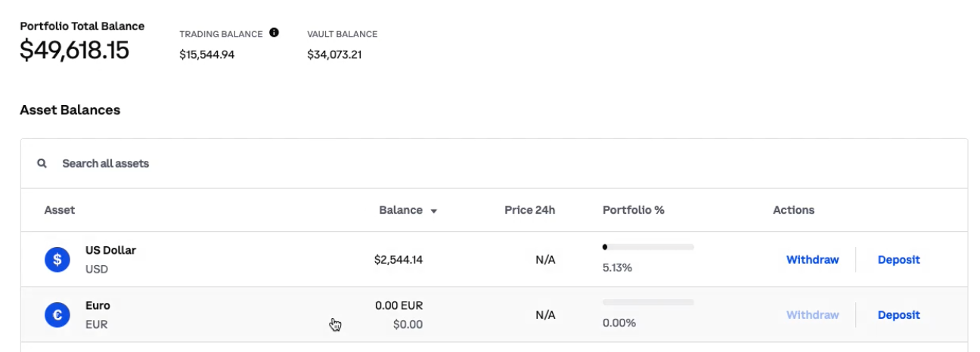Click the Asset column header
This screenshot has width=980, height=352.
(x=60, y=210)
